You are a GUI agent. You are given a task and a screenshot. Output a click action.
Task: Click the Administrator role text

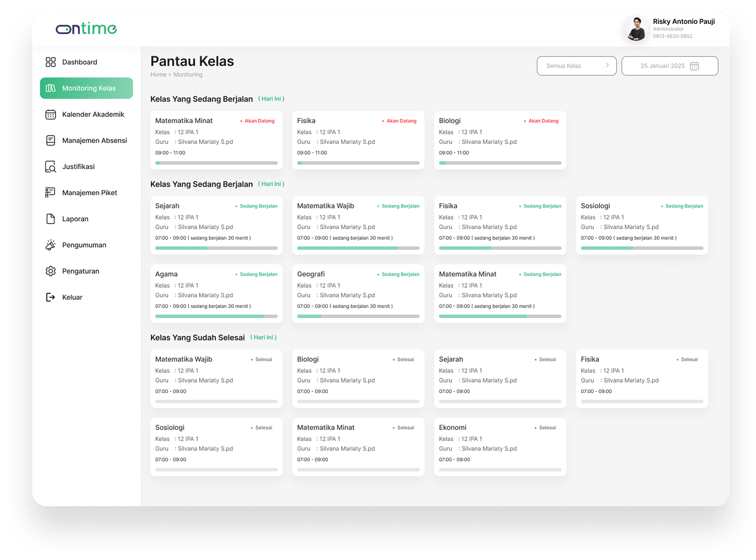point(668,29)
